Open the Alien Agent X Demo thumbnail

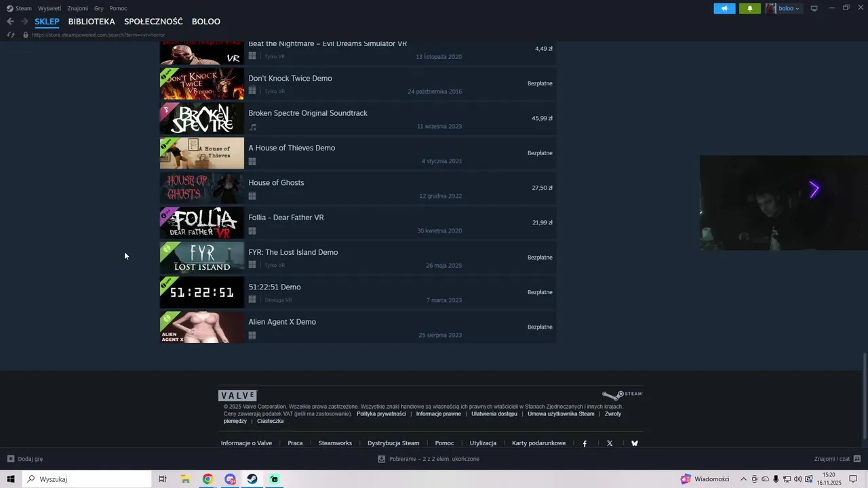(x=201, y=327)
